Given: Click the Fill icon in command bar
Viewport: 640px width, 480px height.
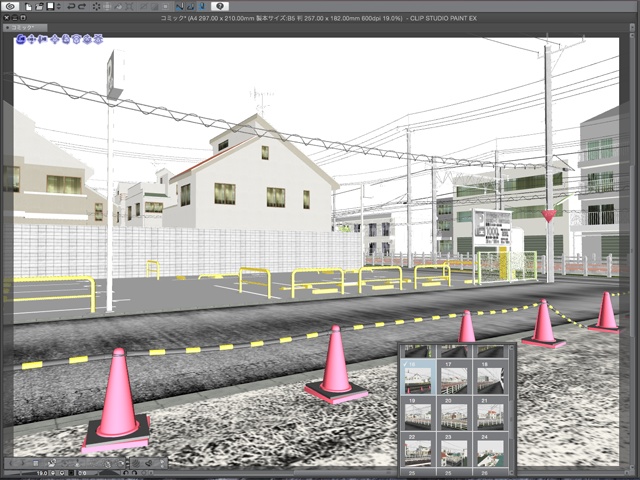Looking at the screenshot, I should pyautogui.click(x=118, y=7).
